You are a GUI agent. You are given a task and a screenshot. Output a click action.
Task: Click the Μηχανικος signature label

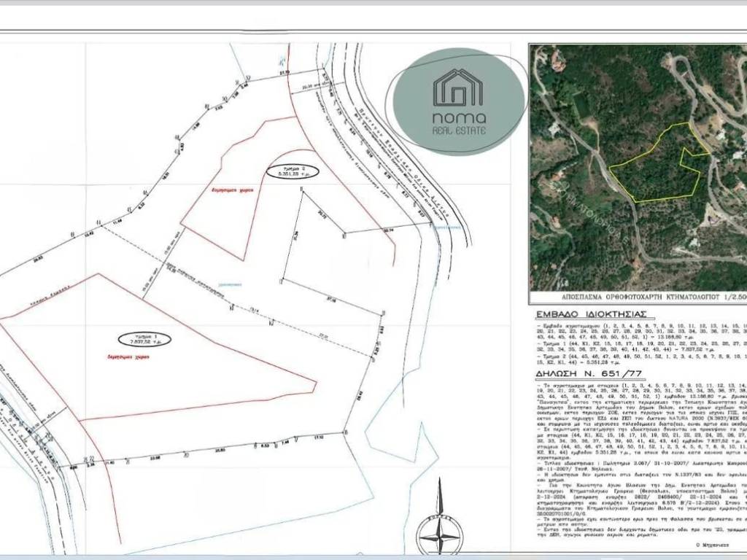[713, 545]
